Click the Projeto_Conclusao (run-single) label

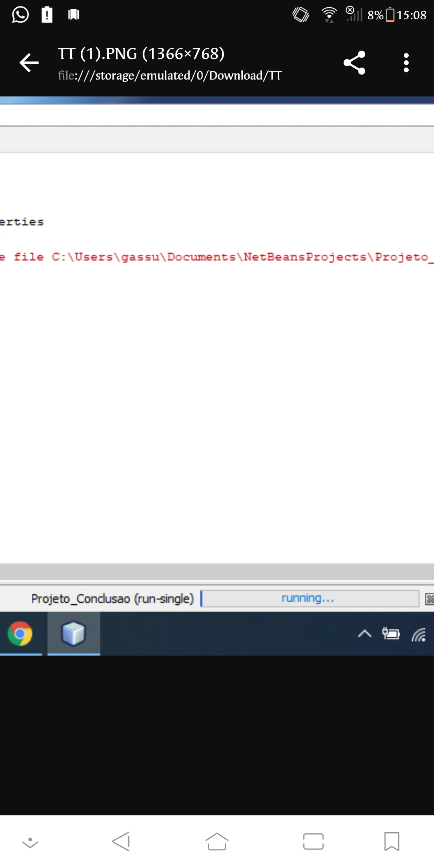coord(113,599)
